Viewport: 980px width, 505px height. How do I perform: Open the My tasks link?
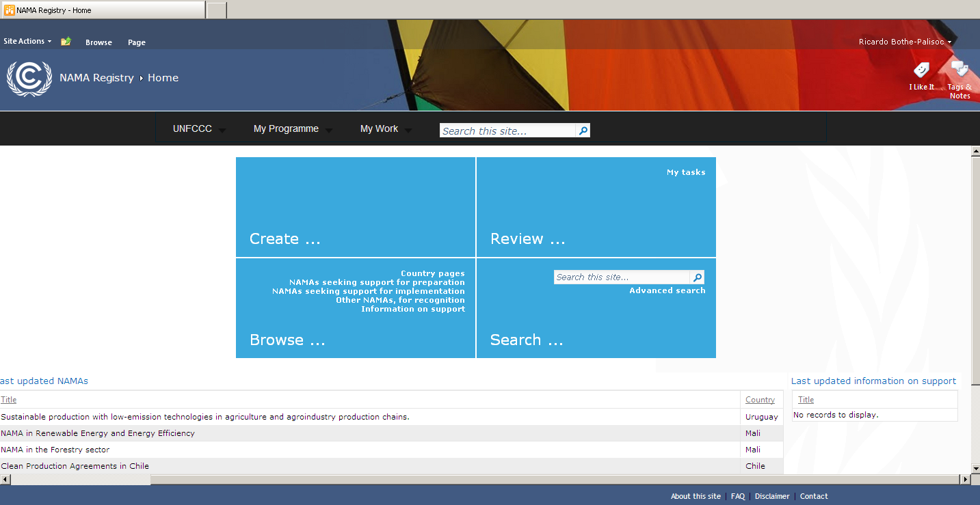(686, 172)
